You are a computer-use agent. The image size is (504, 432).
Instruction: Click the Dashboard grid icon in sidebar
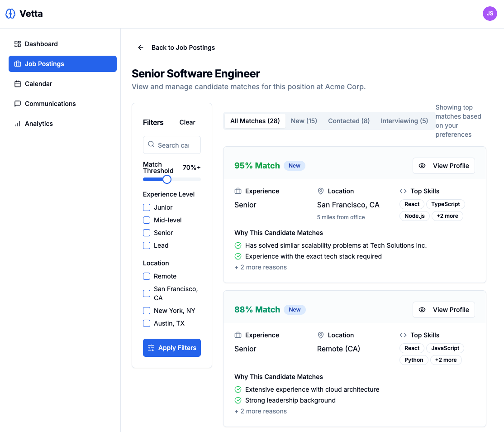coord(18,44)
